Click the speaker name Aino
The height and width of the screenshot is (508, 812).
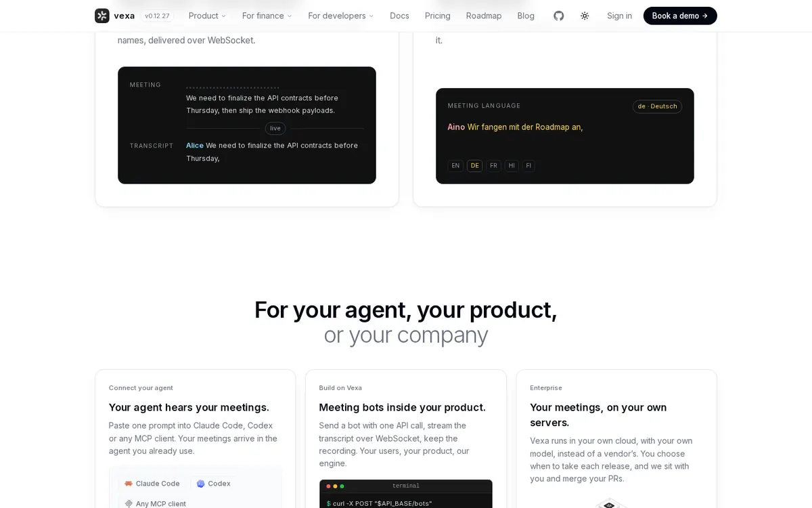point(456,127)
